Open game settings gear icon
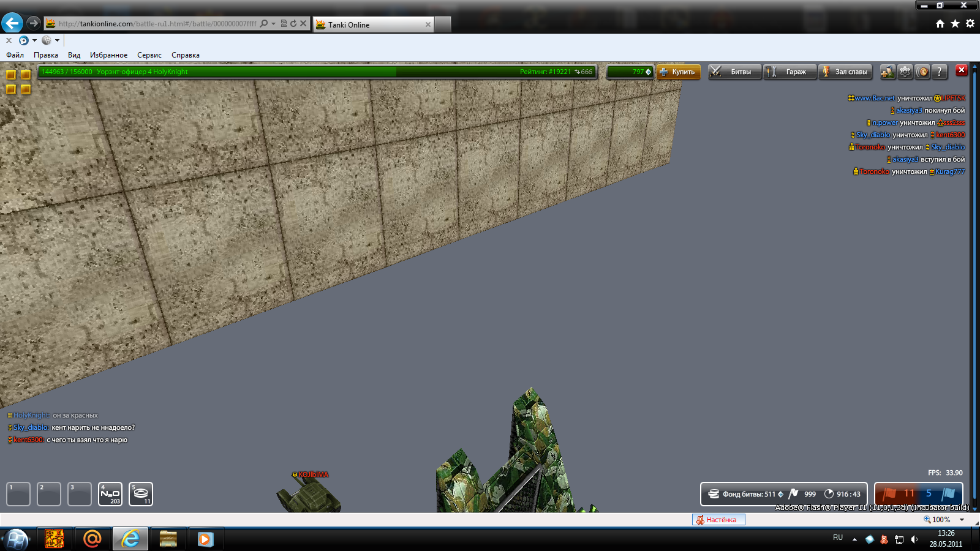This screenshot has height=551, width=980. point(905,72)
